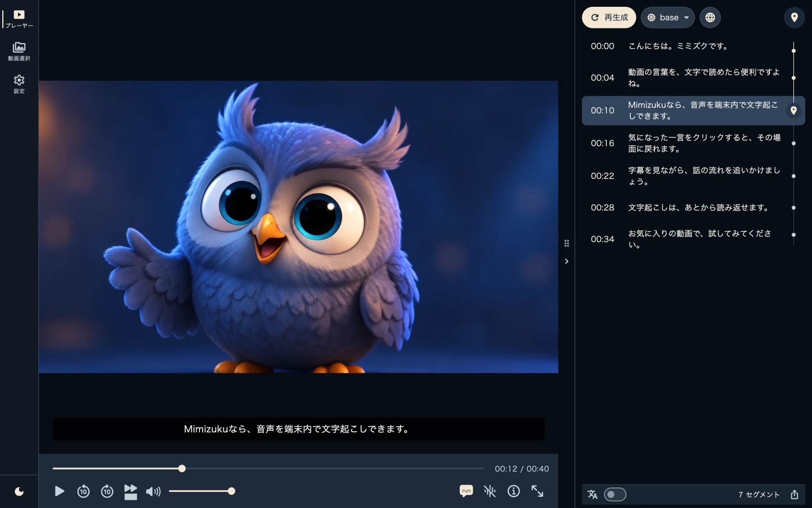812x508 pixels.
Task: Click the 00:12 / 00:40 time display
Action: [x=522, y=469]
